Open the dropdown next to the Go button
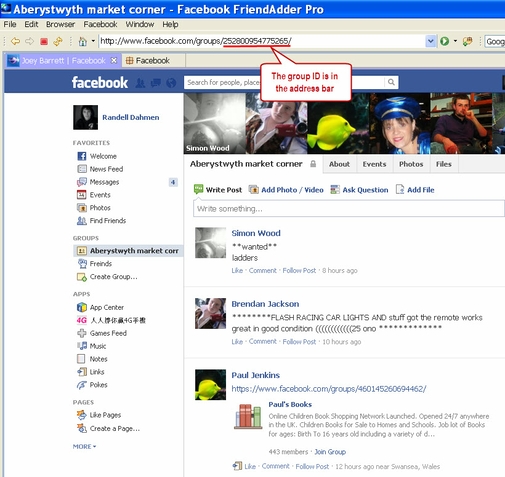The width and height of the screenshot is (505, 477). point(455,41)
